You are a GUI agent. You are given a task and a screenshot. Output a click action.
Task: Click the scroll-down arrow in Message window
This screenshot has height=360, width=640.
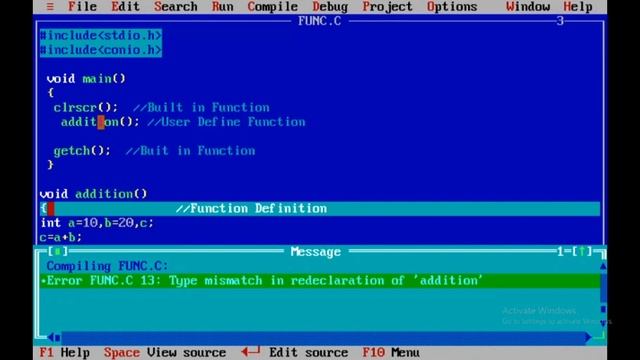(x=603, y=323)
